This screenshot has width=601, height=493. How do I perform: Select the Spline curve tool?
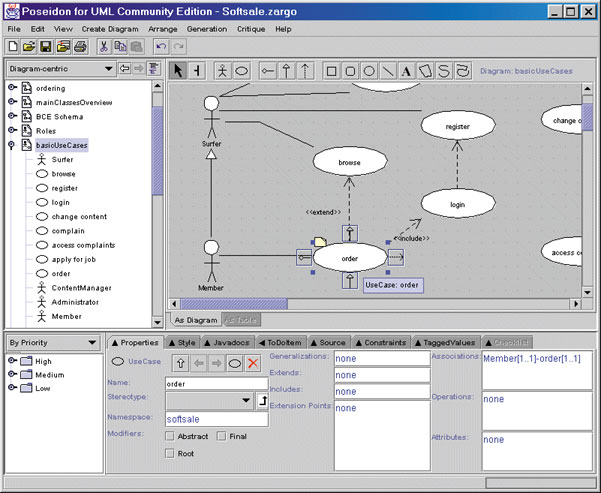point(444,71)
